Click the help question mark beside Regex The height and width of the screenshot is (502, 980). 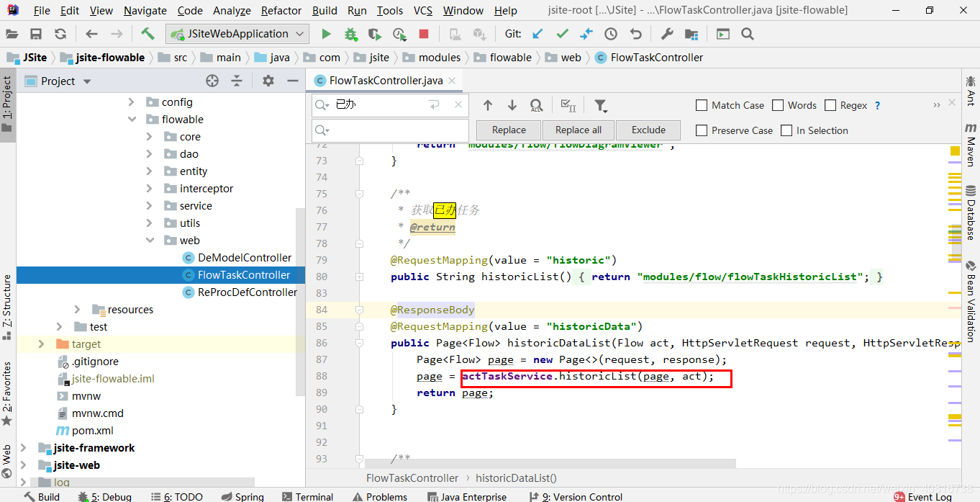click(877, 105)
